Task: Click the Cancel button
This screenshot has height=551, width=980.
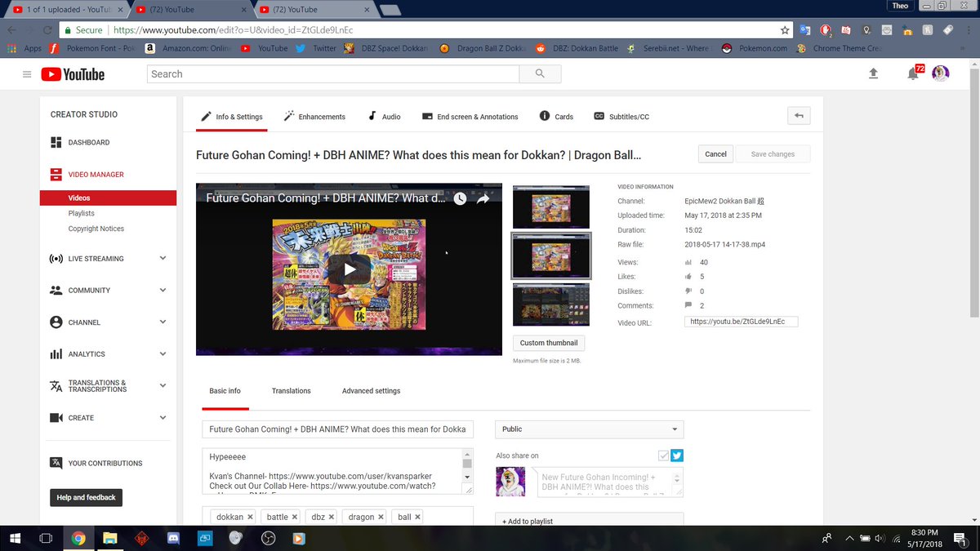Action: point(715,153)
